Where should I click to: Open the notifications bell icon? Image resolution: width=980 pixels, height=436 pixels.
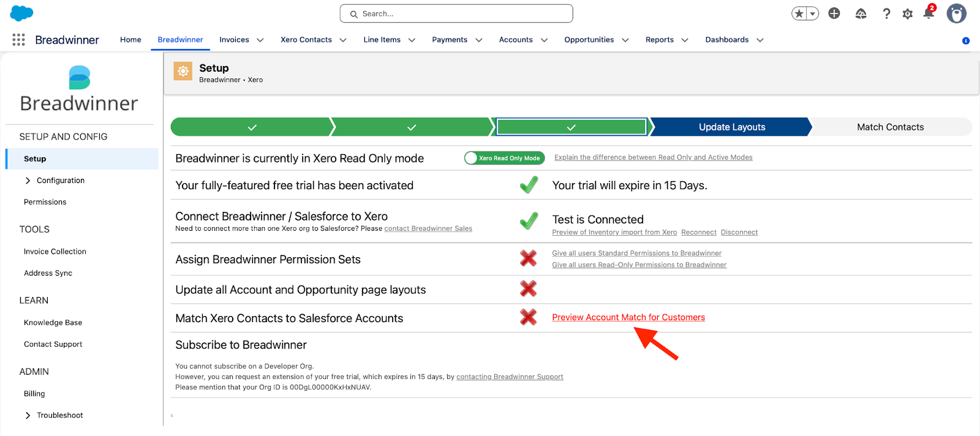(x=929, y=13)
